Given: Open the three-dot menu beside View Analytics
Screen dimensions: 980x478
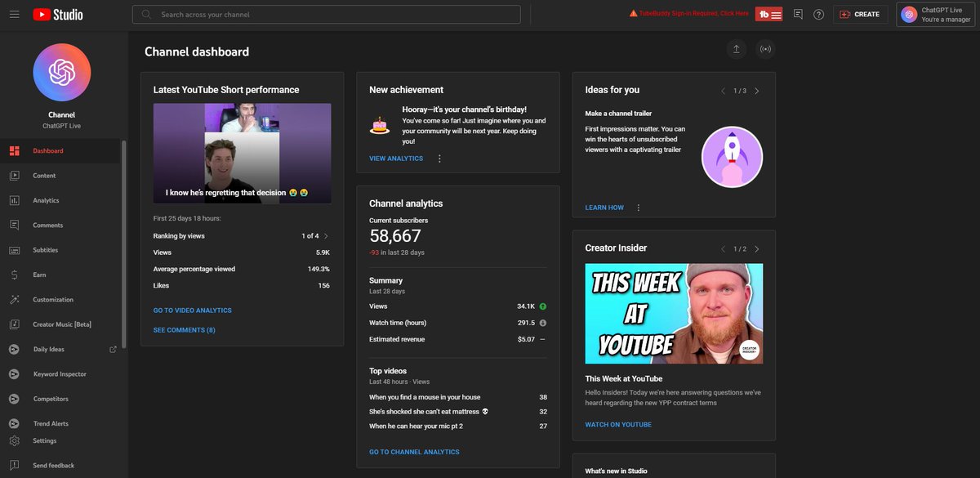Looking at the screenshot, I should (439, 159).
